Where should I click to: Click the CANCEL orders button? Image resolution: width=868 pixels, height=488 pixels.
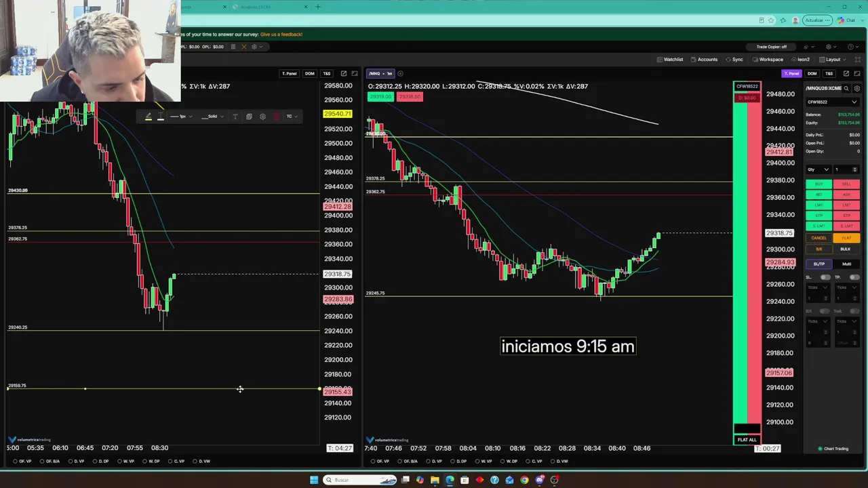click(819, 238)
